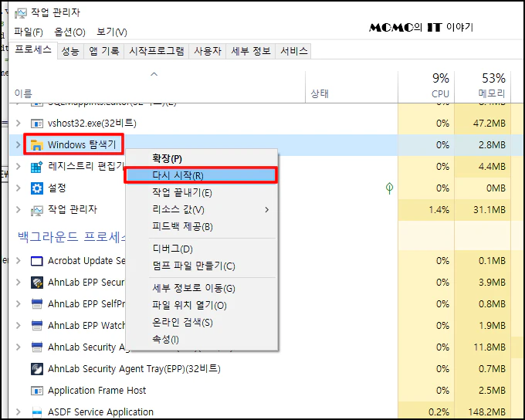Image resolution: width=525 pixels, height=420 pixels.
Task: Select the Application Frame Host row text
Action: point(97,391)
